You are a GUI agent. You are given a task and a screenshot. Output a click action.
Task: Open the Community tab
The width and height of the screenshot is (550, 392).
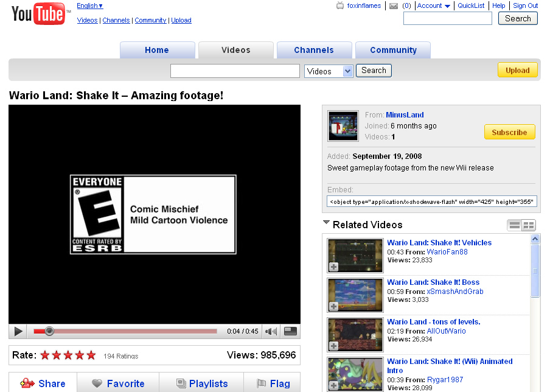(x=393, y=50)
